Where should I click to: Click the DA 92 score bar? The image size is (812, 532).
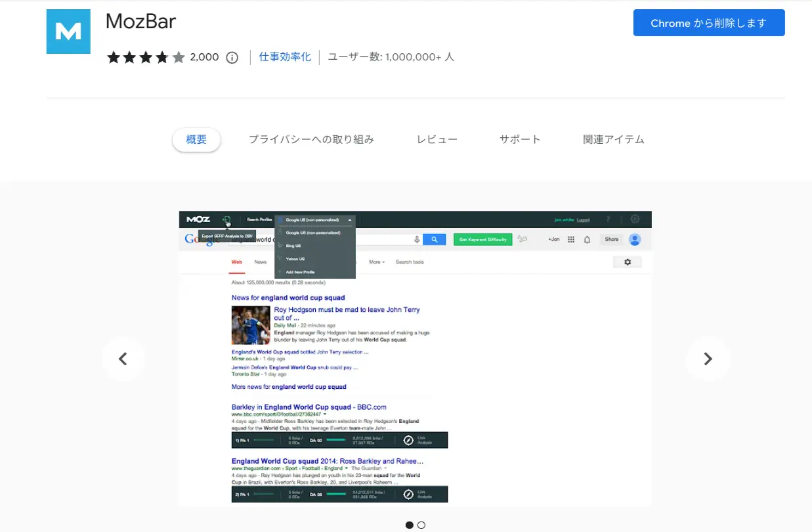(336, 439)
